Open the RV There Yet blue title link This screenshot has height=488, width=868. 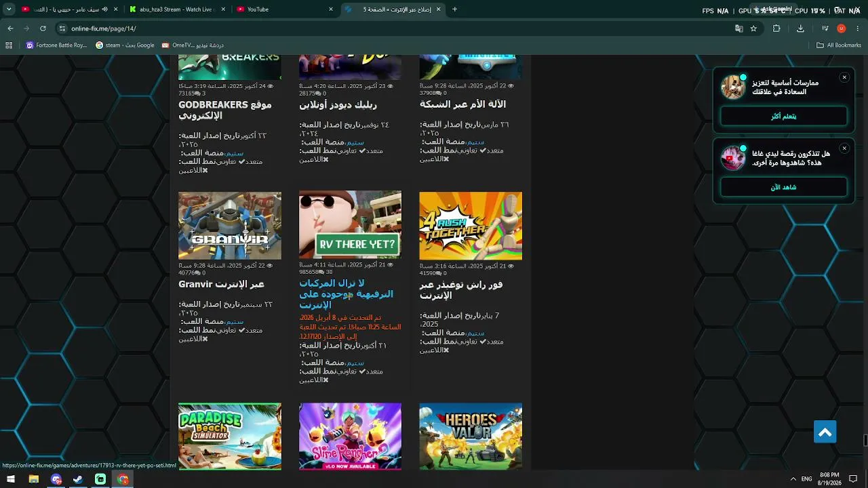coord(346,293)
